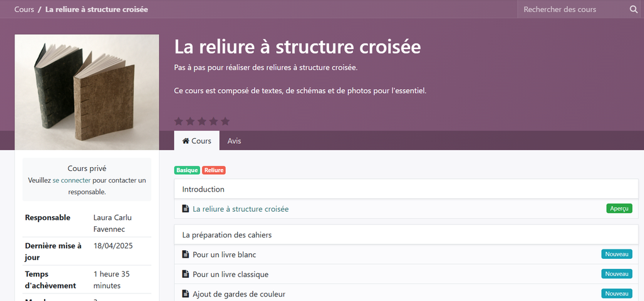Screen dimensions: 644x301
Task: Select the Cours tab
Action: (x=197, y=141)
